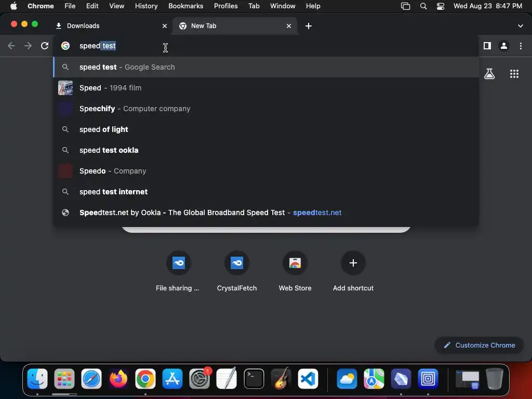Pick the 'Speechify - Computer company' suggestion

coord(266,109)
